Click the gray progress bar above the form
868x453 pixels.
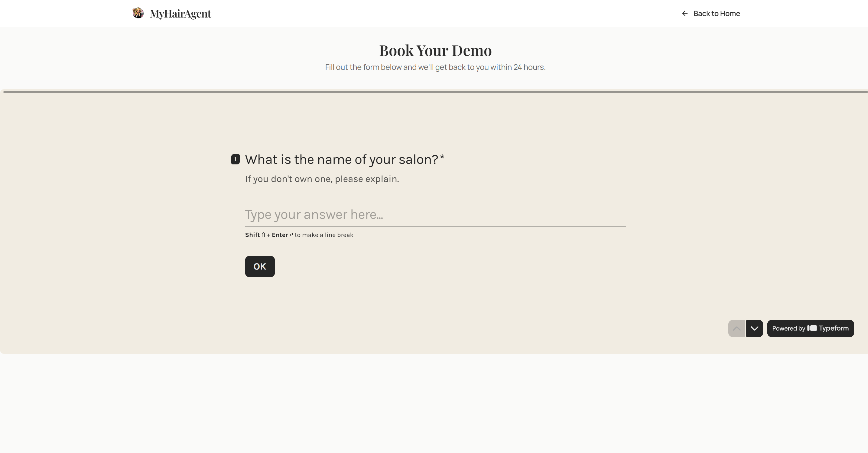tap(434, 91)
